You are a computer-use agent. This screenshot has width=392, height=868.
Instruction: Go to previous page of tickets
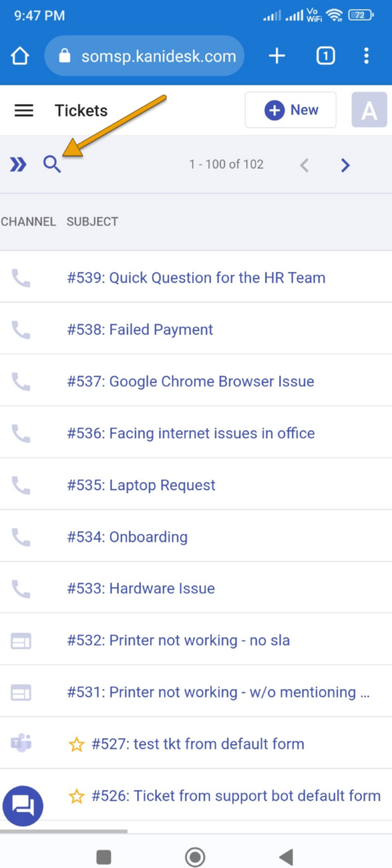click(304, 165)
